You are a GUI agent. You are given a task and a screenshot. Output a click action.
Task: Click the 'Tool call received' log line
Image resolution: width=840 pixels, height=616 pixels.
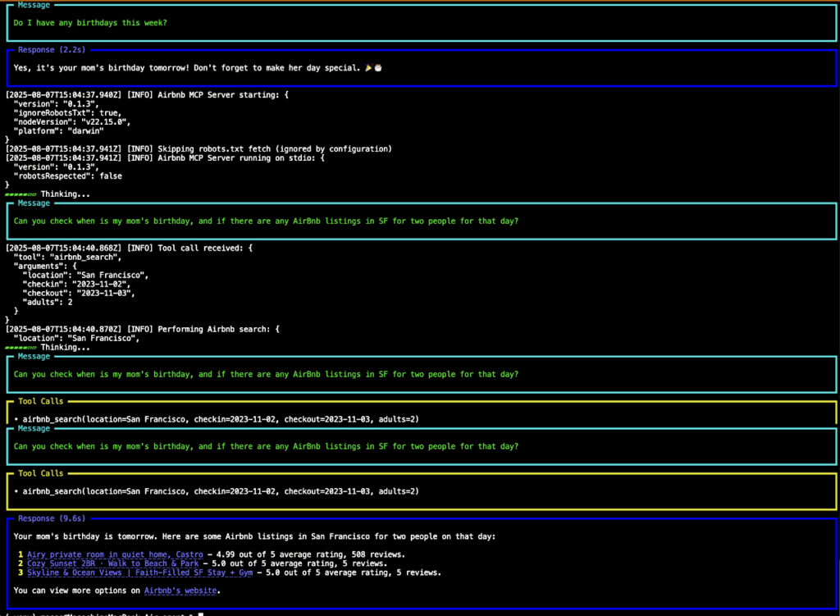129,248
